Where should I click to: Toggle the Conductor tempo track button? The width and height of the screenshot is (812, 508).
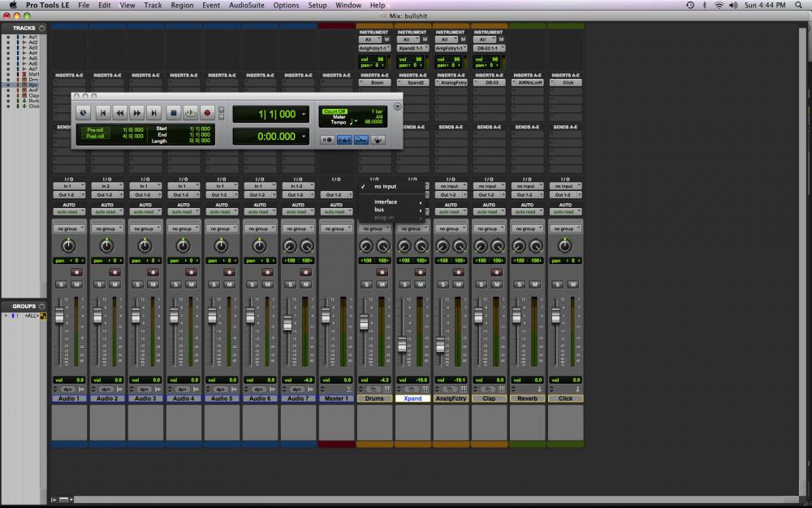pyautogui.click(x=361, y=140)
